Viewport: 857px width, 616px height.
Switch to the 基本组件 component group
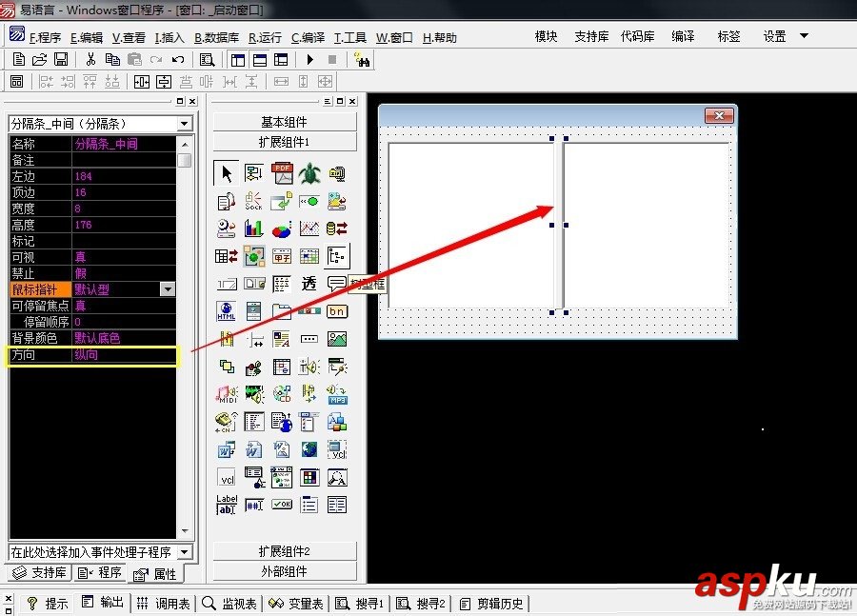click(x=284, y=122)
